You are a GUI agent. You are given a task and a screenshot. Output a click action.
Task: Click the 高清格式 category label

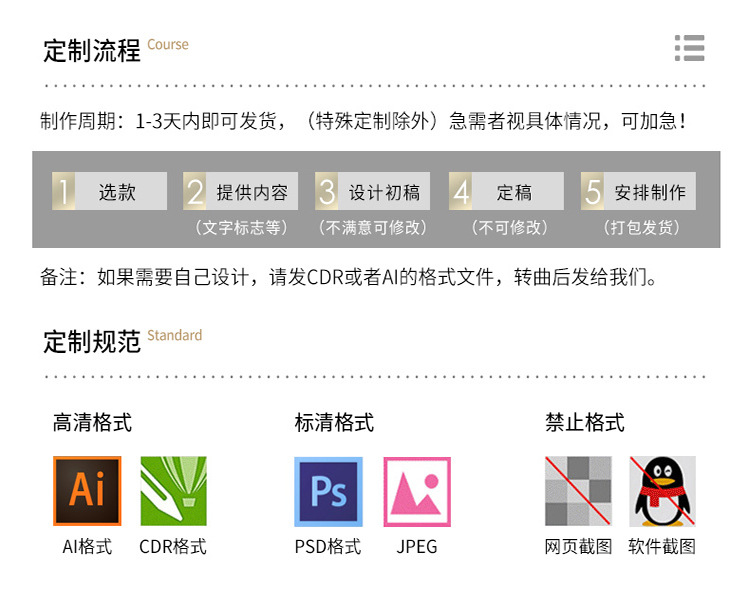[x=92, y=422]
